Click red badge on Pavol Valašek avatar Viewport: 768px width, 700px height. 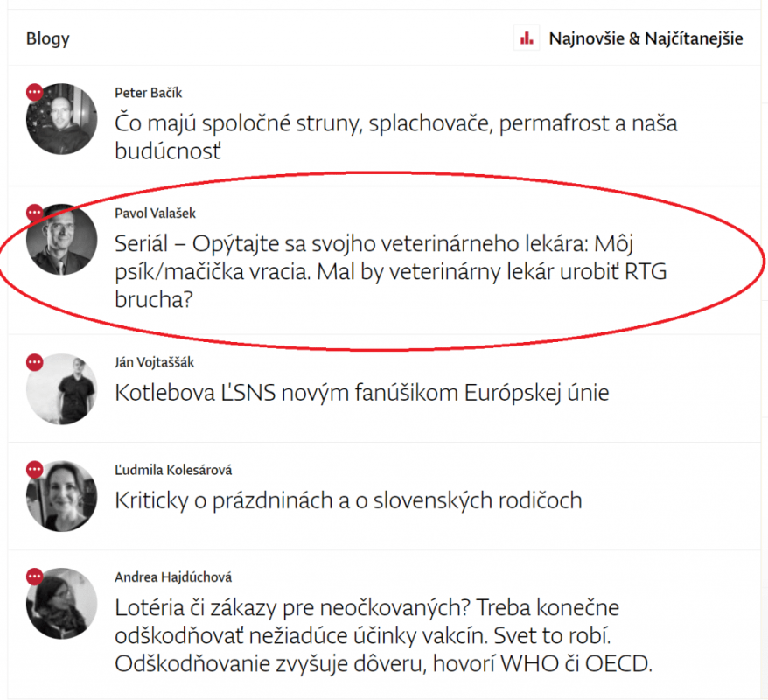tap(35, 213)
